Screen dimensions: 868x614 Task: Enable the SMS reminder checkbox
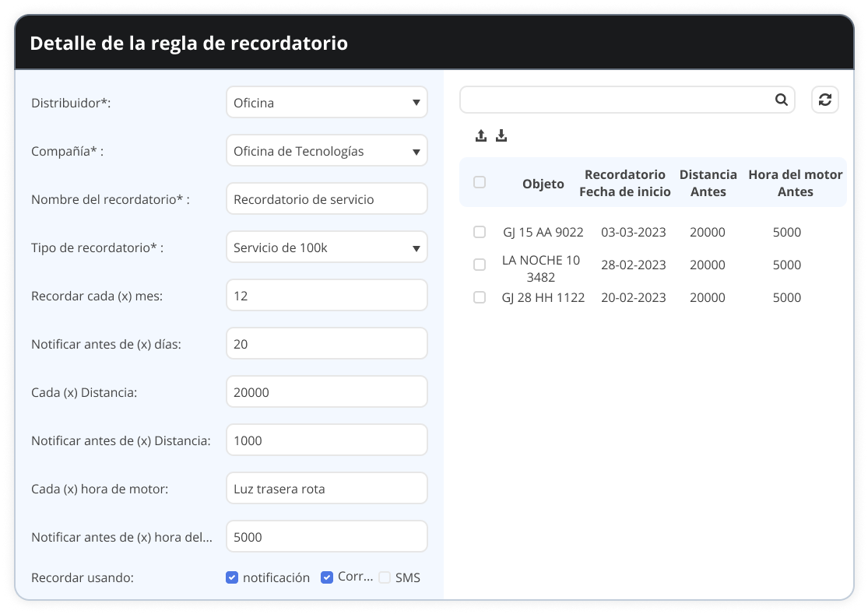click(385, 577)
